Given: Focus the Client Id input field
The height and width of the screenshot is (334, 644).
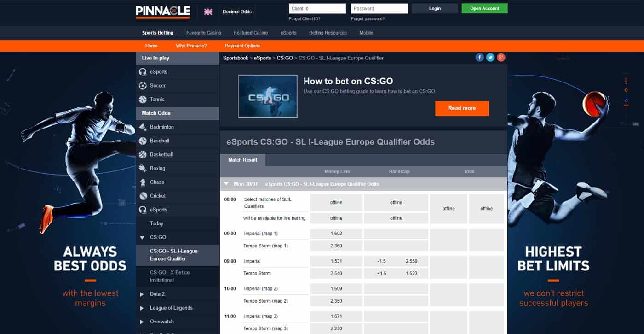Looking at the screenshot, I should point(317,8).
